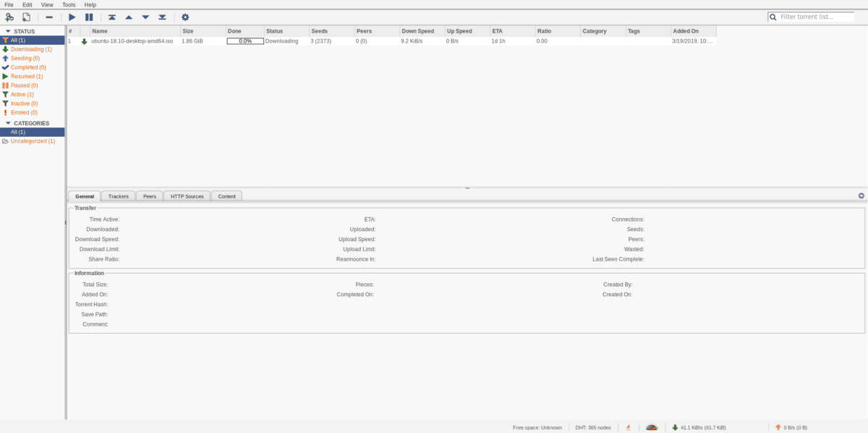Click the torrent list filter search field
Screen dimensions: 868x433
[812, 16]
